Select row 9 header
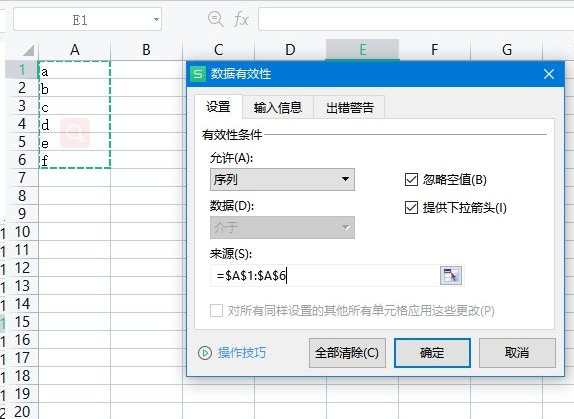The height and width of the screenshot is (419, 574). 22,213
